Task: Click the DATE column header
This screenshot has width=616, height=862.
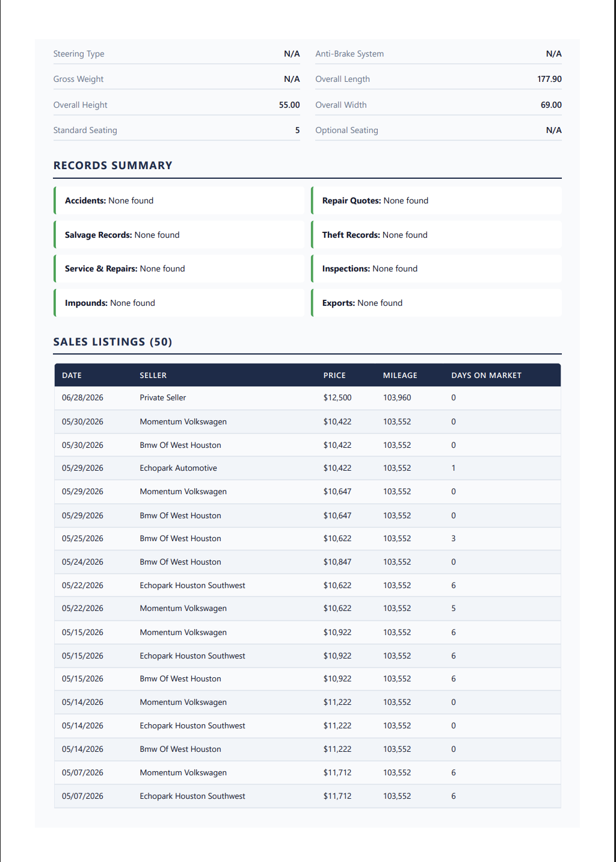Action: pos(72,375)
